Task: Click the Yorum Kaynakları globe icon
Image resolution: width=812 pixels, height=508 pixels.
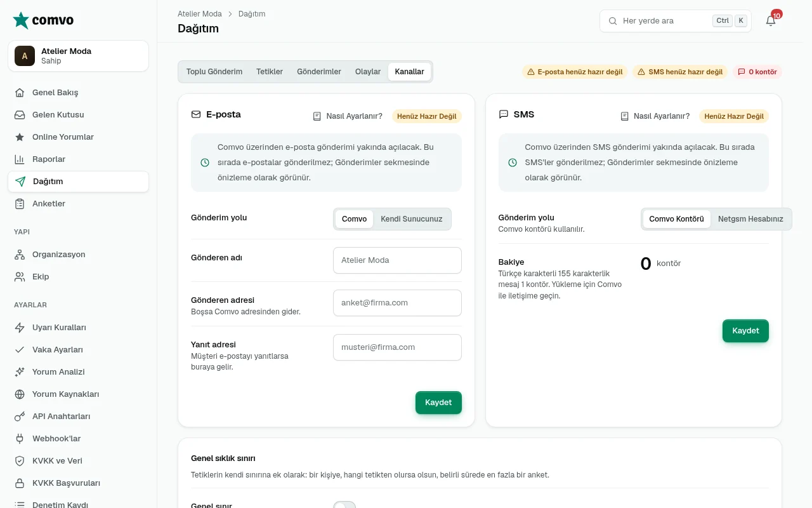Action: click(x=20, y=394)
